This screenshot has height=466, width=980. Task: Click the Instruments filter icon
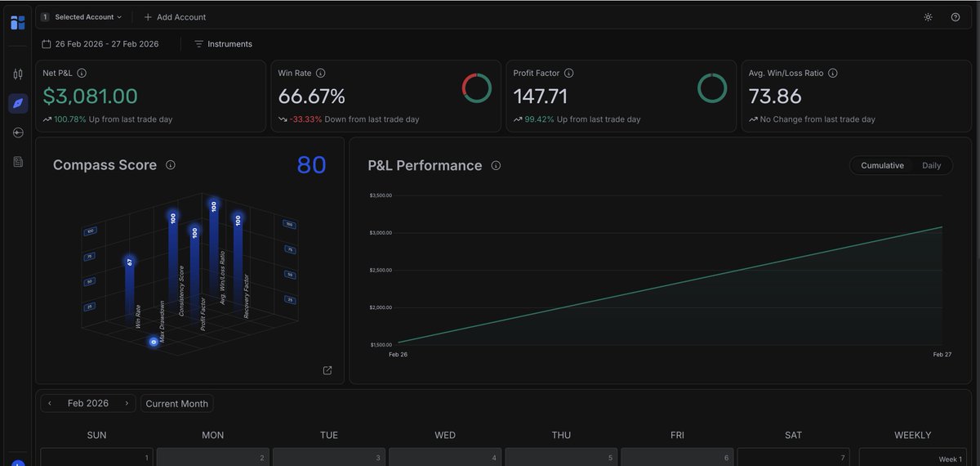click(x=198, y=44)
